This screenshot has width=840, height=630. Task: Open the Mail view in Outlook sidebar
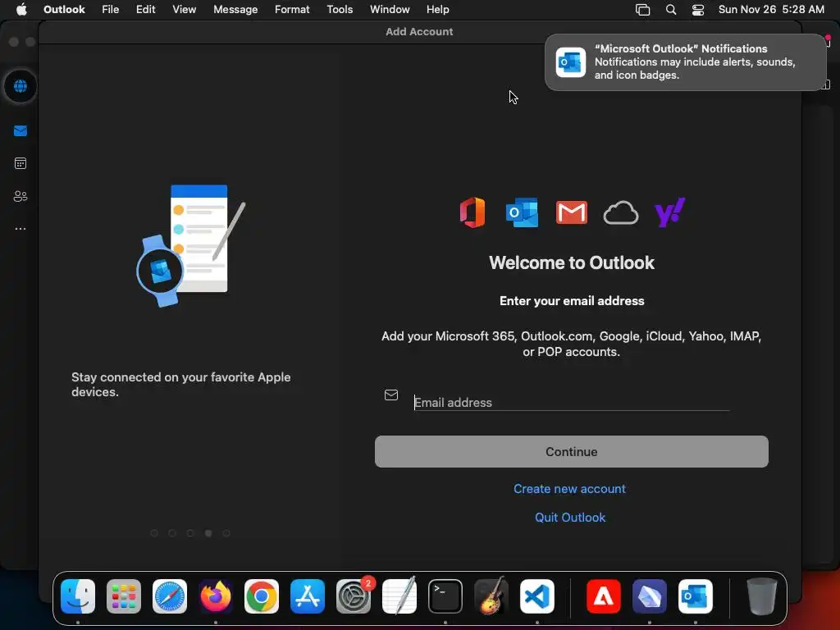[21, 130]
